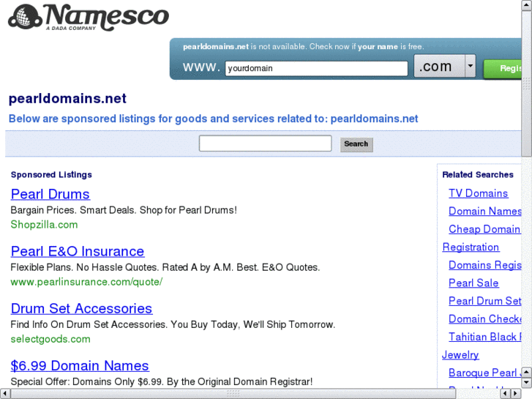
Task: Click the Sponsored Listings heading
Action: (x=51, y=174)
